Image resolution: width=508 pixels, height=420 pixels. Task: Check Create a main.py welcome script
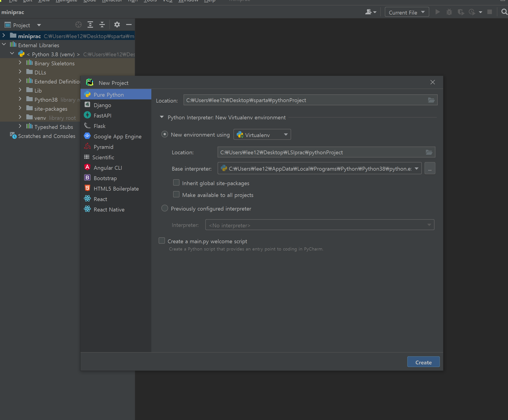coord(162,241)
